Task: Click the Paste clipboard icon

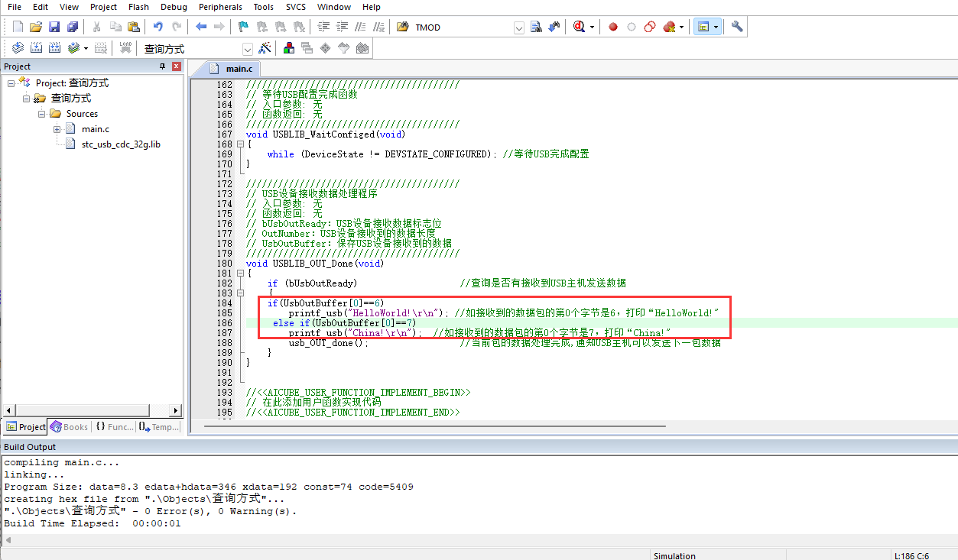Action: tap(134, 27)
